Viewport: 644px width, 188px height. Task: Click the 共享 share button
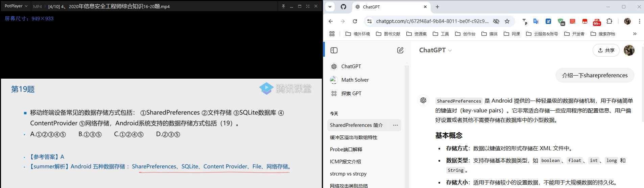(606, 50)
